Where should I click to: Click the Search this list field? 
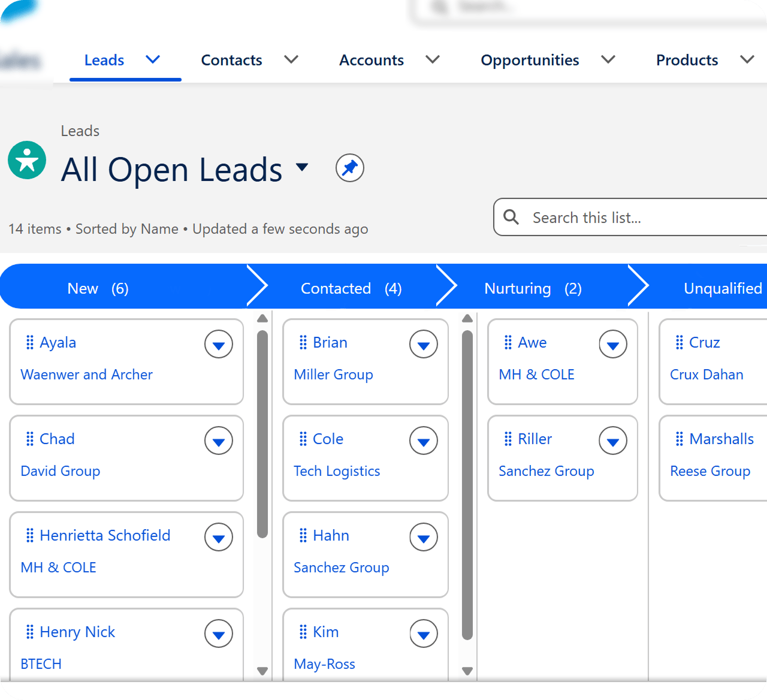click(x=630, y=217)
